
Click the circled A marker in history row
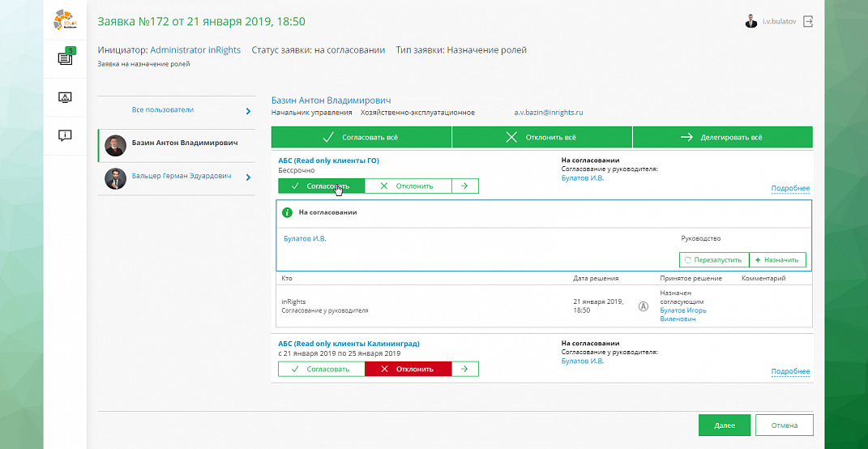tap(644, 306)
